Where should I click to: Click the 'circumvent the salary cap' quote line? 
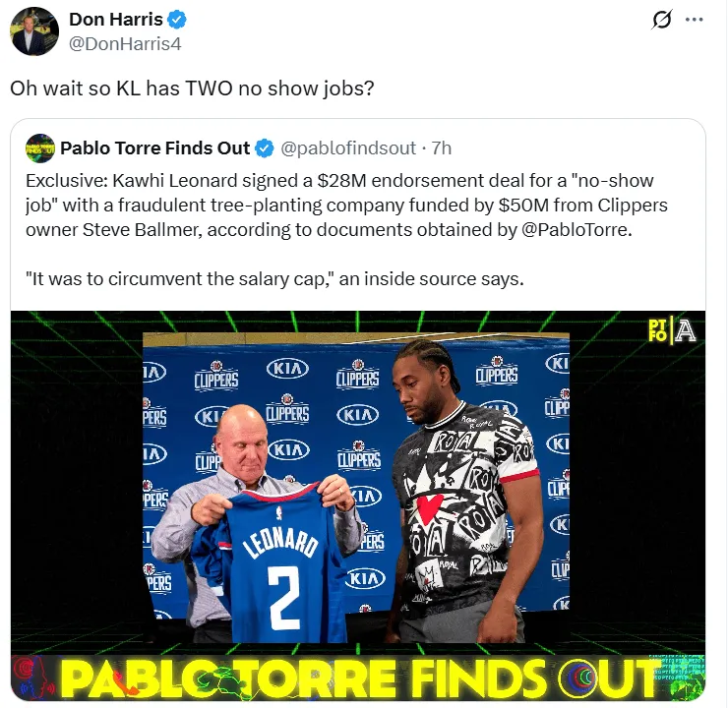(274, 279)
